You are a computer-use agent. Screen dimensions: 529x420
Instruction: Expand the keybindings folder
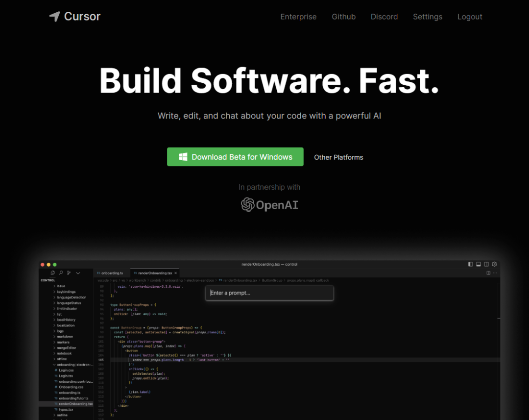point(64,292)
